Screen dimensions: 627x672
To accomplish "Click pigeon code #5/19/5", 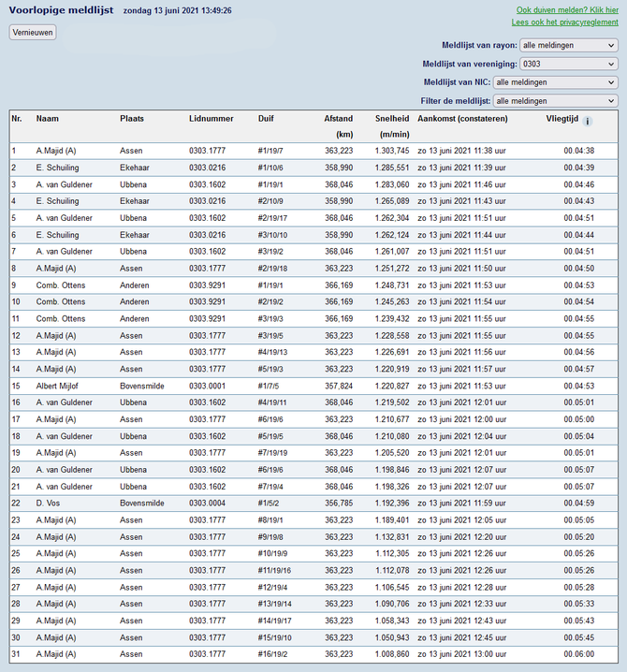I will (x=270, y=436).
